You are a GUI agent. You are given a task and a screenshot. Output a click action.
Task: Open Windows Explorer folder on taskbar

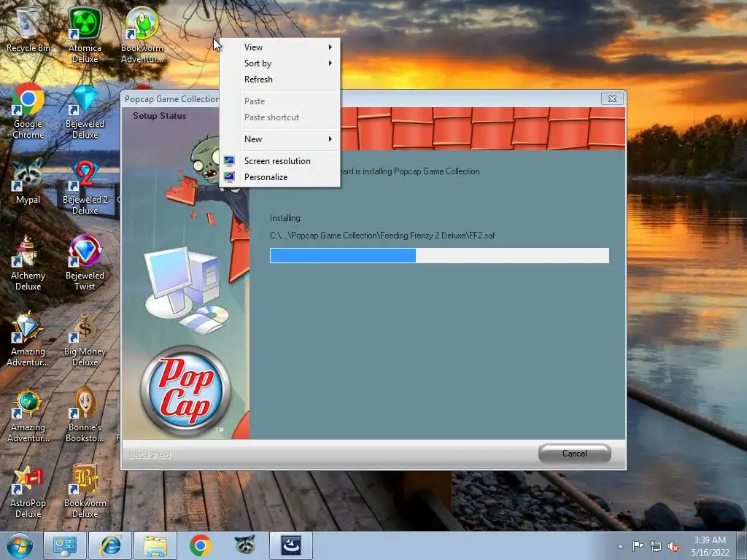click(x=155, y=545)
